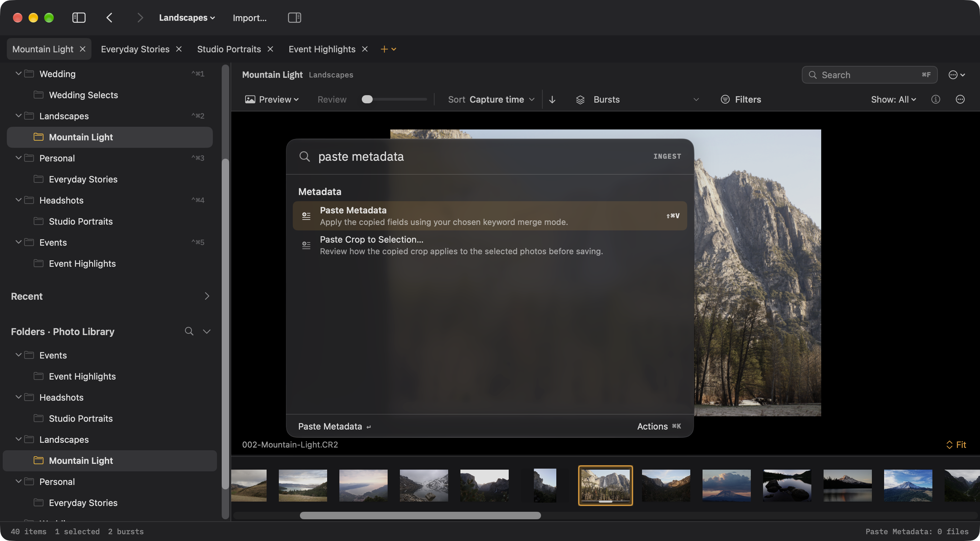Collapse the Personal favorites group

[18, 158]
